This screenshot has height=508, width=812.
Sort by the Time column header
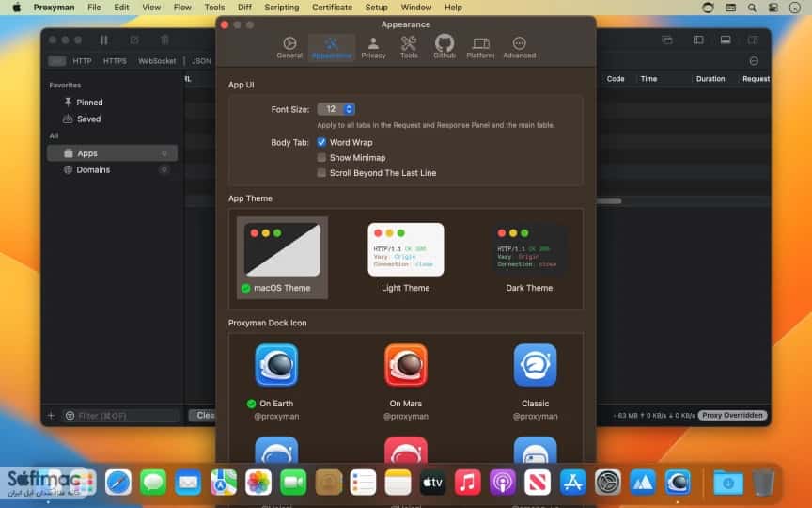648,79
